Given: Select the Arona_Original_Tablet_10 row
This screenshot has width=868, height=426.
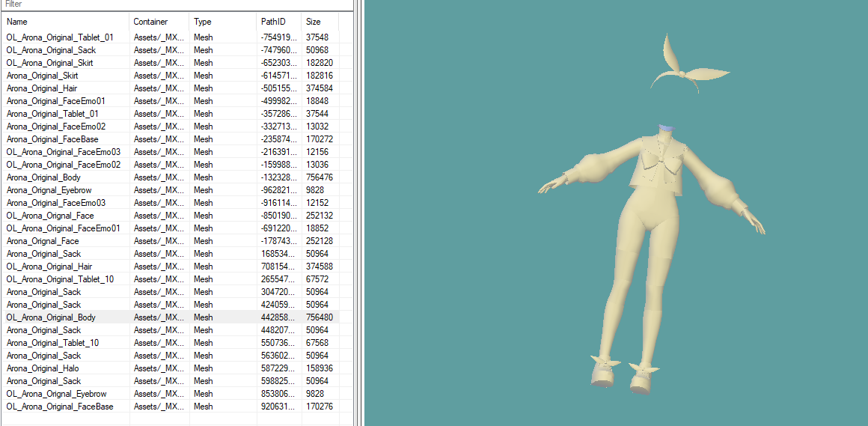Looking at the screenshot, I should tap(171, 343).
